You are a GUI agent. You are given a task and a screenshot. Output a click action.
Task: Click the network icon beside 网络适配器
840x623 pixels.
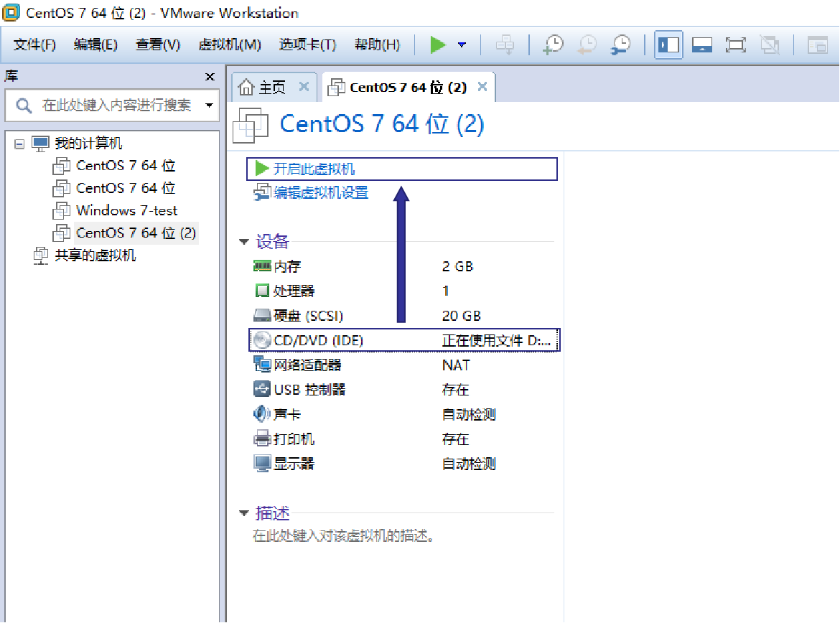click(262, 365)
